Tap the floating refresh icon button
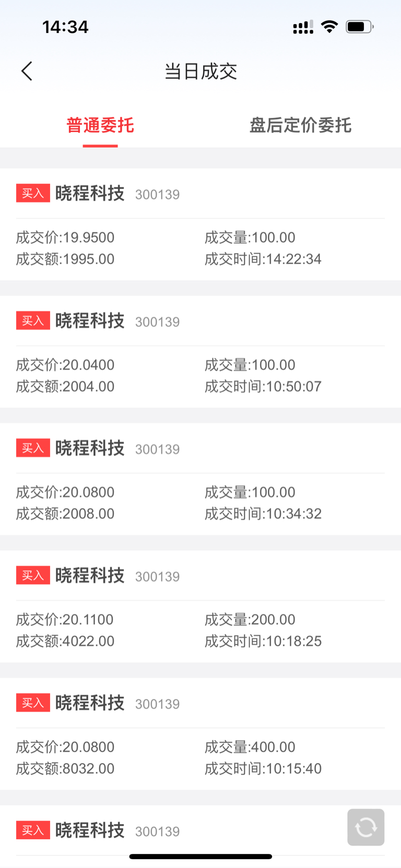Viewport: 401px width, 868px height. [x=366, y=827]
